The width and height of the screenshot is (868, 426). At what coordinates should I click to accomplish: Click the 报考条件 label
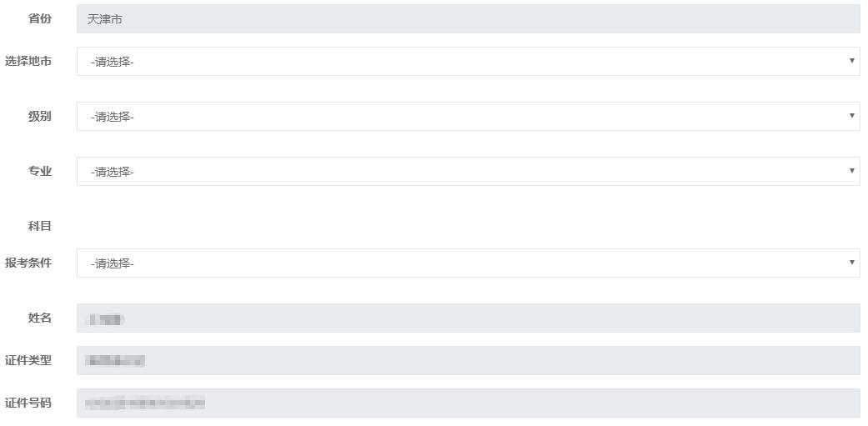click(x=28, y=263)
